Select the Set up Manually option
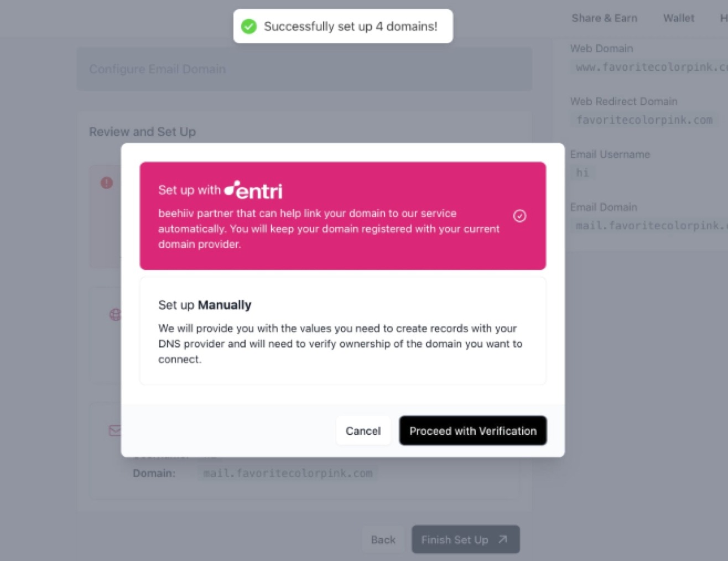Screen dimensions: 728x561 point(342,331)
